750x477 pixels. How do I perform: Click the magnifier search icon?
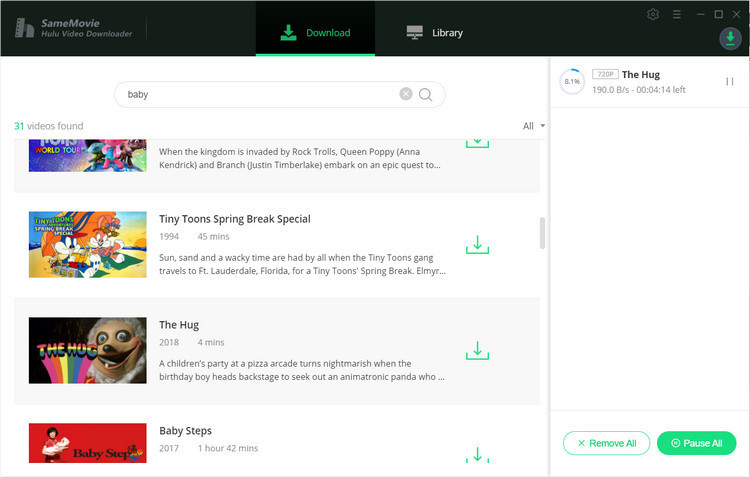[x=425, y=94]
